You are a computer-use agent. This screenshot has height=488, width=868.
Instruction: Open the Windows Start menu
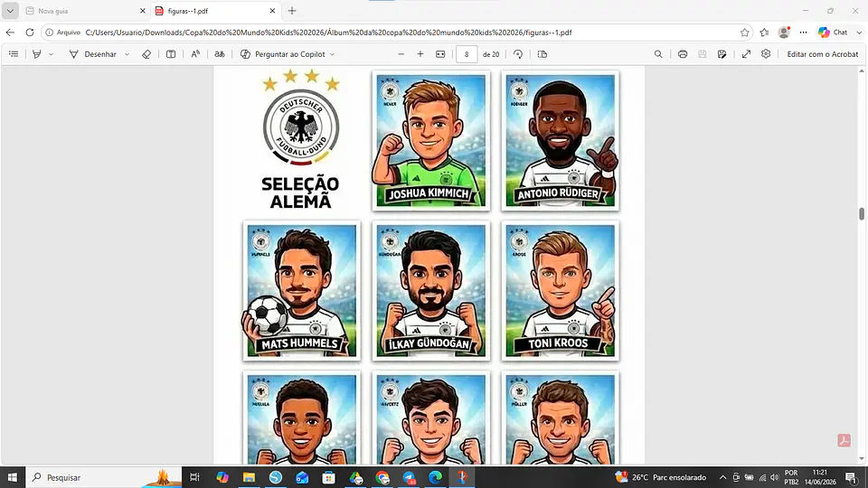pyautogui.click(x=12, y=477)
